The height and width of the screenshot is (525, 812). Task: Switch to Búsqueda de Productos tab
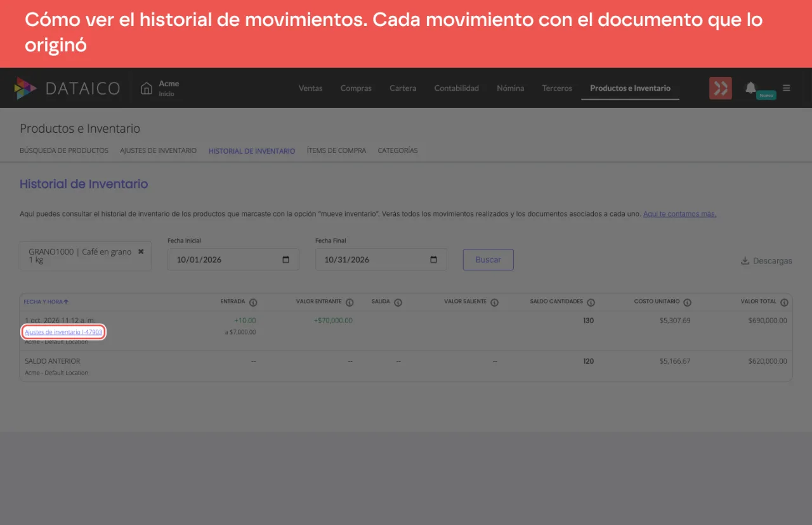tap(64, 150)
